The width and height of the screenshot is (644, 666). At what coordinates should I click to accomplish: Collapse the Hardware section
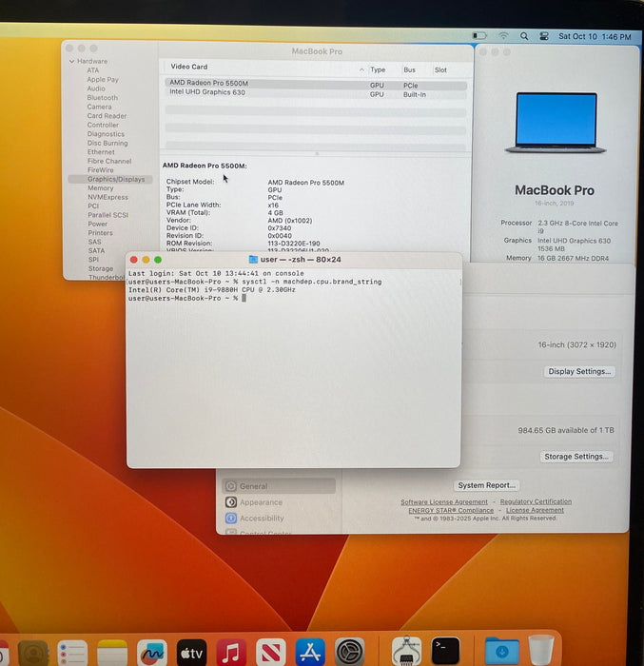pyautogui.click(x=71, y=62)
